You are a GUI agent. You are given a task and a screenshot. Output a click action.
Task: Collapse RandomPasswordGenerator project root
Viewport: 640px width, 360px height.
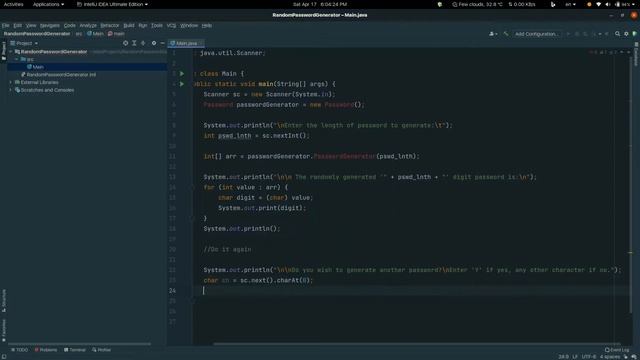[11, 52]
